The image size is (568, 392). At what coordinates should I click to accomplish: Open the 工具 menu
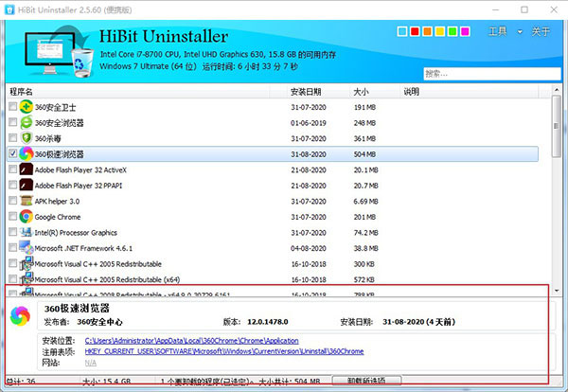498,31
